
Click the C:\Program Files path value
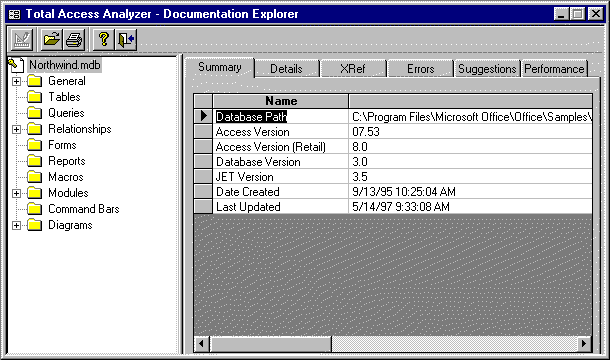pyautogui.click(x=471, y=116)
